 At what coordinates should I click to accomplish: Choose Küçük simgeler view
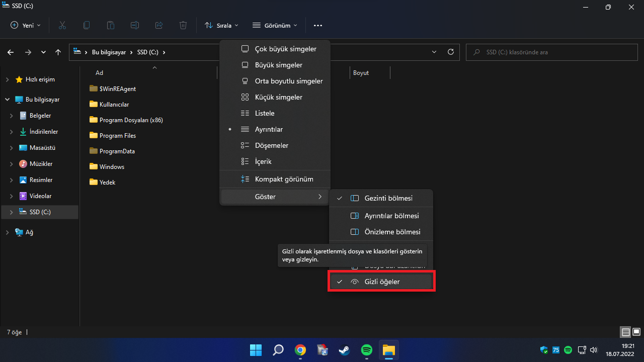[275, 97]
